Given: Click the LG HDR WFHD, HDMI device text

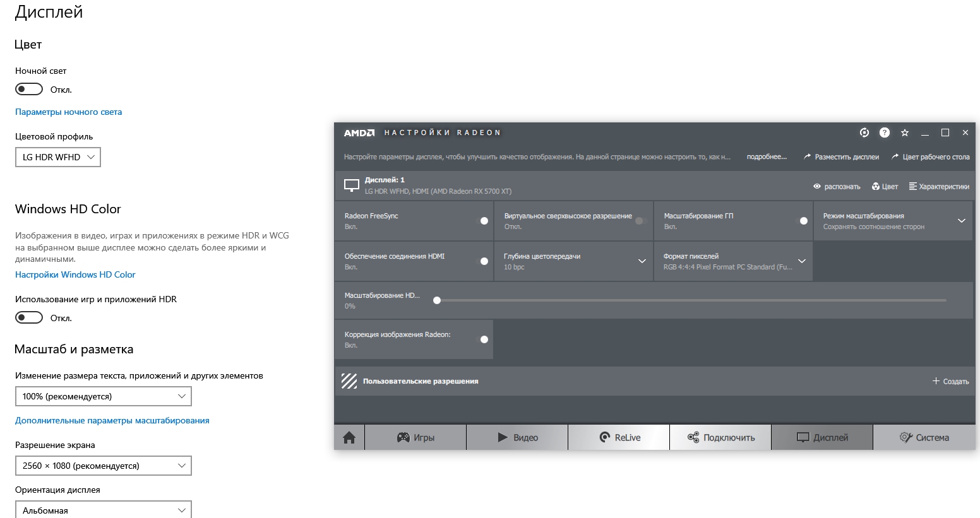Looking at the screenshot, I should [x=438, y=191].
